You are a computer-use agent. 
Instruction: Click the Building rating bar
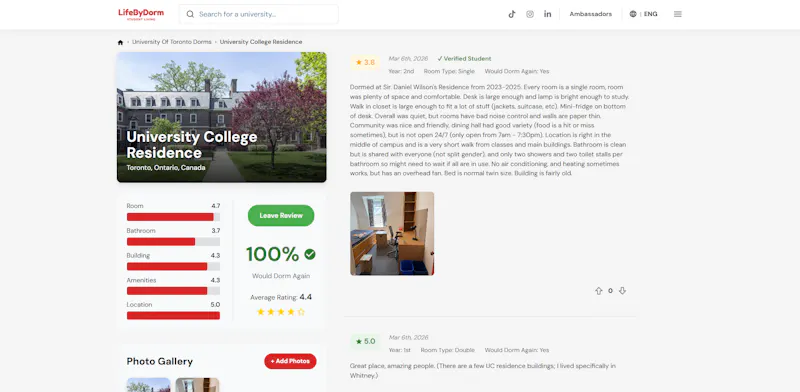[x=173, y=266]
